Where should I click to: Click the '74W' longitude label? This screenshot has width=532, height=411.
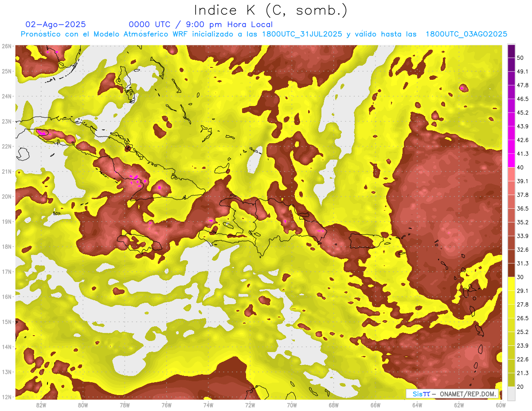tap(208, 405)
